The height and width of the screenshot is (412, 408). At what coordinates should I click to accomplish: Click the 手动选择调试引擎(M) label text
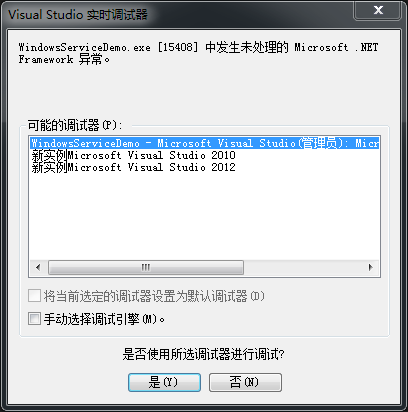(x=104, y=319)
